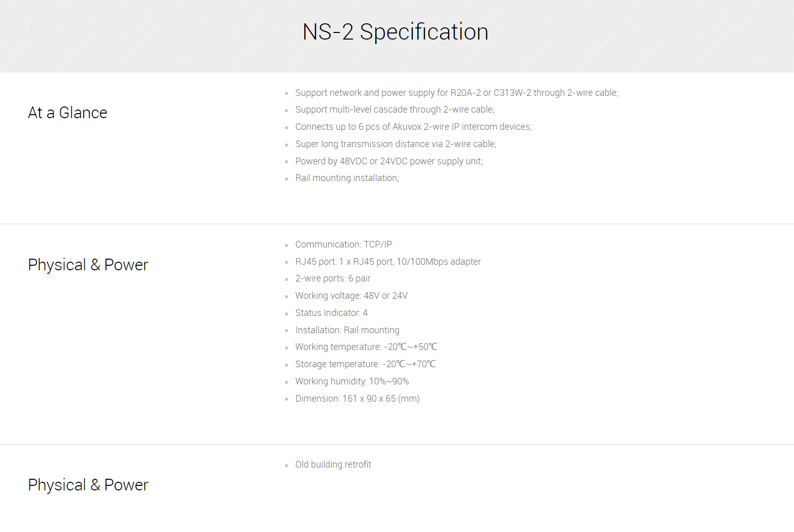
Task: Select the At a Glance section heading
Action: tap(67, 113)
